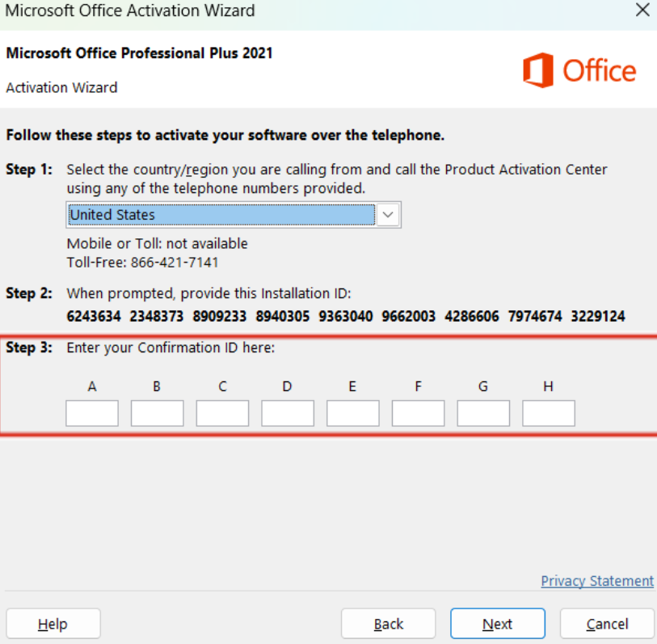Focus Confirmation ID field C
The height and width of the screenshot is (644, 657).
tap(222, 413)
